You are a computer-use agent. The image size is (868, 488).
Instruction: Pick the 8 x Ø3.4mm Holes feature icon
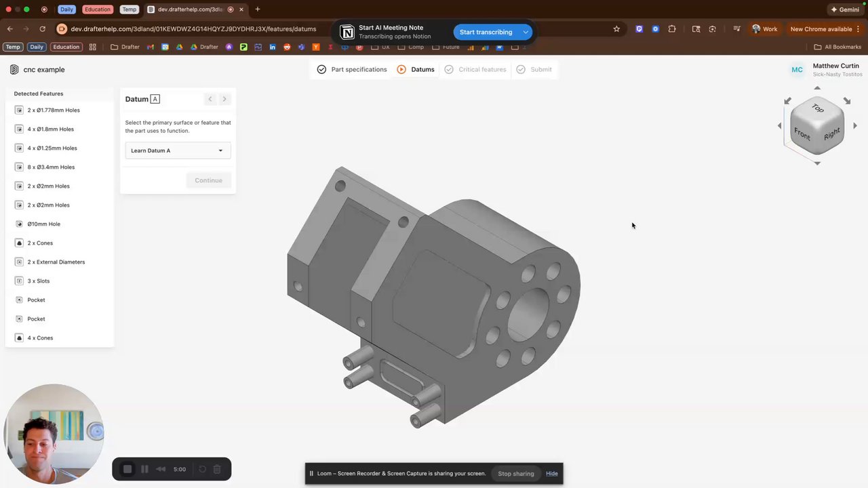tap(19, 167)
